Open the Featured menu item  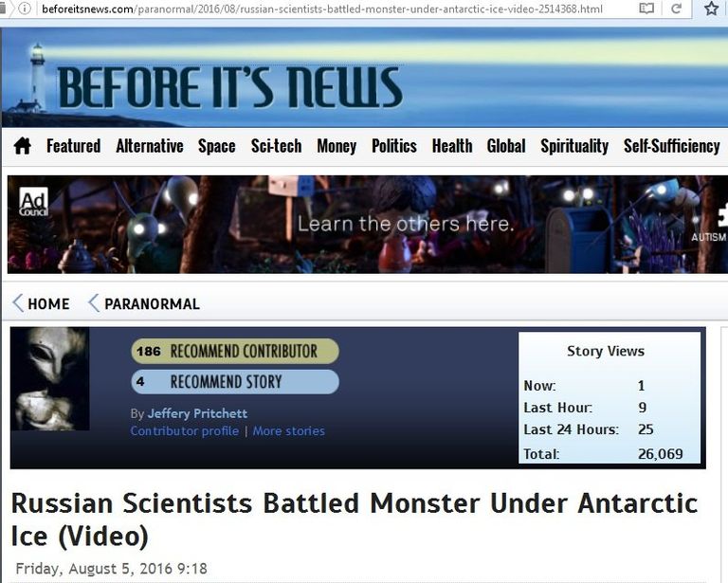(73, 146)
